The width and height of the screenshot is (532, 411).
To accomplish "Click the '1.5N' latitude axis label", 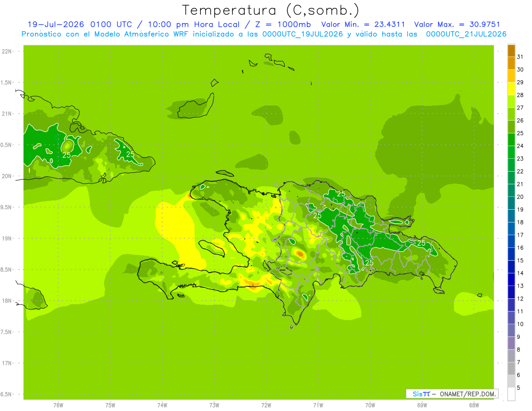I will 7,82.
